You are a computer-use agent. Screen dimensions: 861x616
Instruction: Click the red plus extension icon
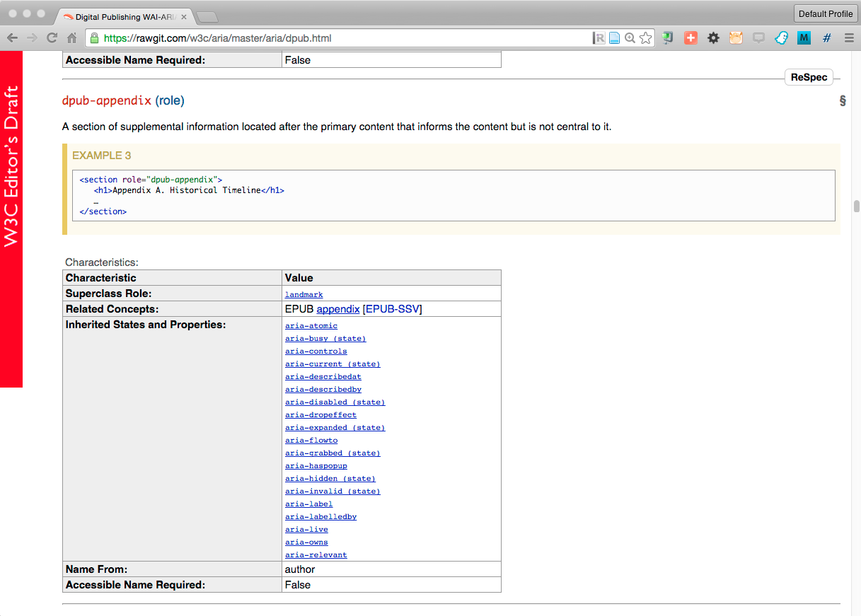[690, 38]
